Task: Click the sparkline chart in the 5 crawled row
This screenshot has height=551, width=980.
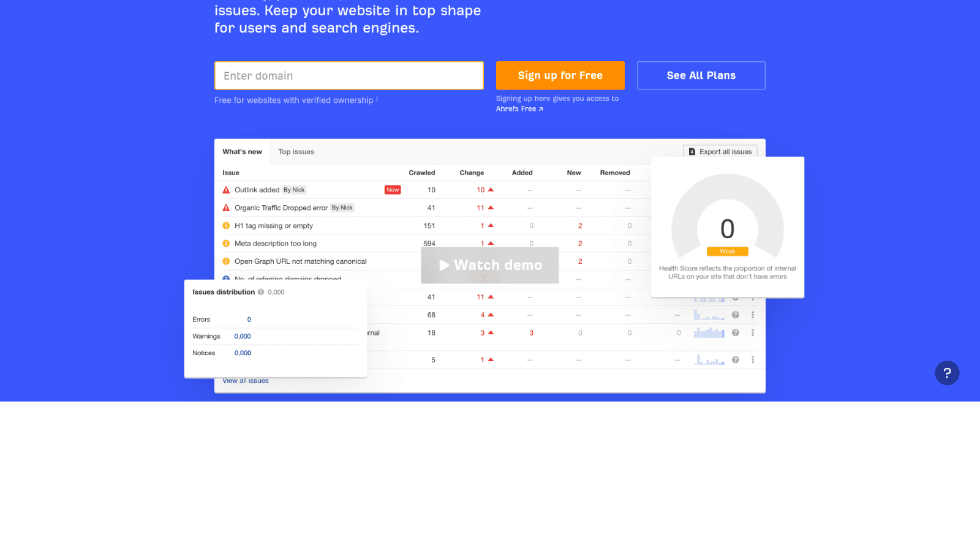Action: pos(709,359)
